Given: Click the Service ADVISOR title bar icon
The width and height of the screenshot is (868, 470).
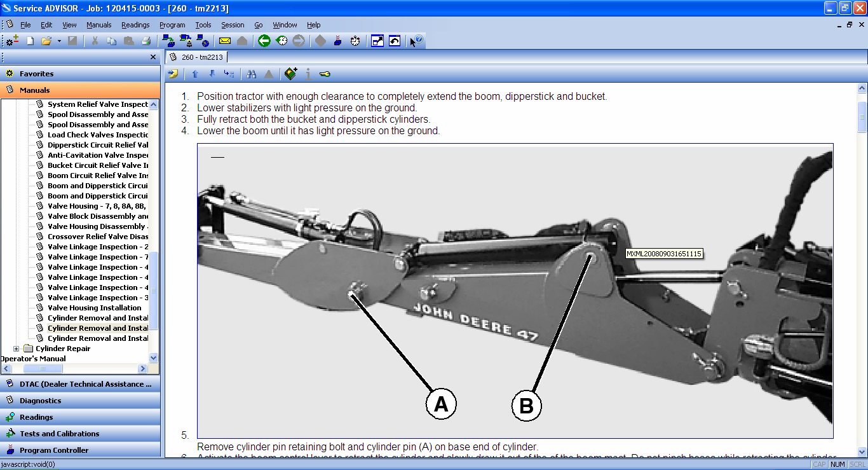Looking at the screenshot, I should point(7,8).
